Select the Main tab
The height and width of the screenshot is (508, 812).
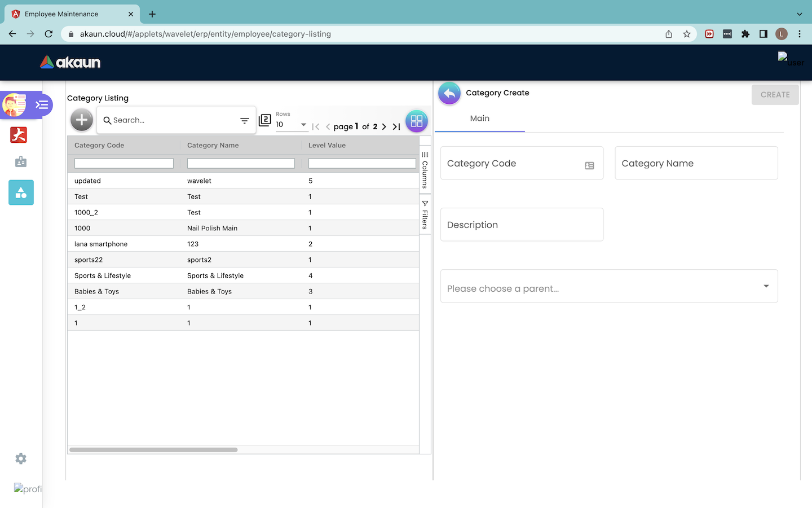pos(479,119)
